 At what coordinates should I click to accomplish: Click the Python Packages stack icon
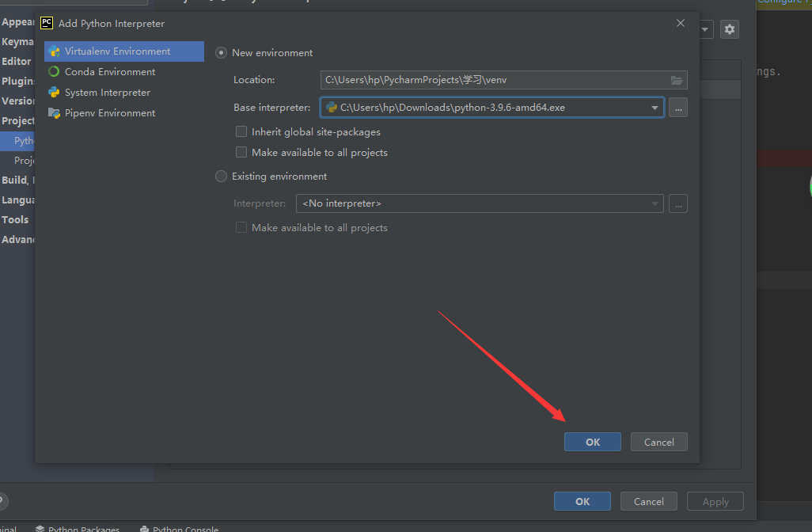[x=40, y=529]
